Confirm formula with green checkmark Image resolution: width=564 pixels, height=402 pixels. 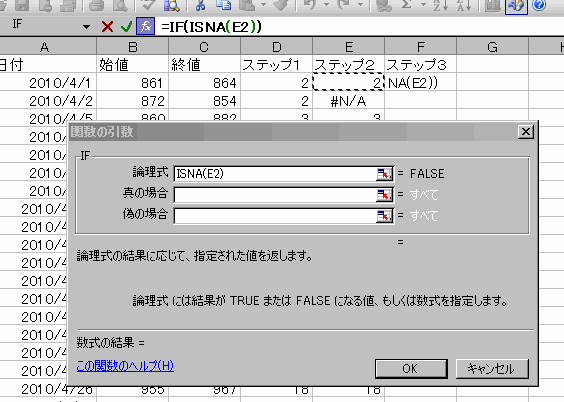pyautogui.click(x=126, y=27)
